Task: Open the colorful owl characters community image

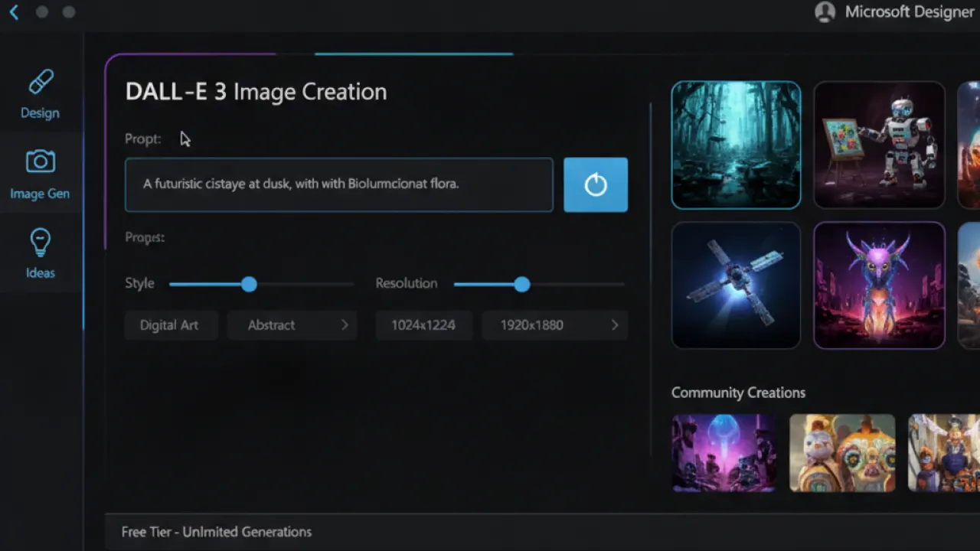Action: click(842, 452)
